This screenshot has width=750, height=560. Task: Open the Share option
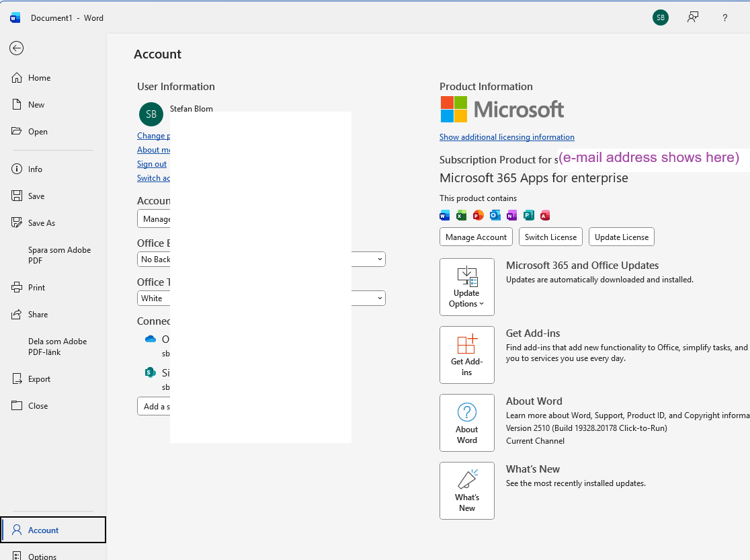(52, 314)
